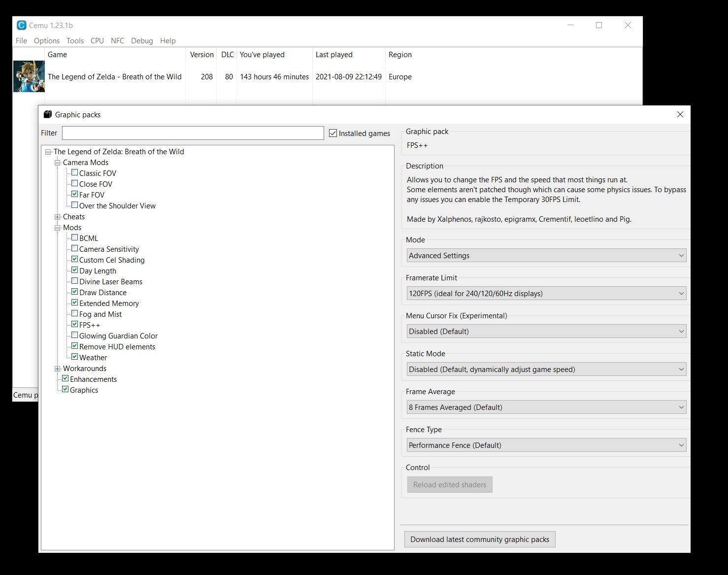The image size is (728, 575).
Task: Enable the Fog and Mist checkbox
Action: [74, 313]
